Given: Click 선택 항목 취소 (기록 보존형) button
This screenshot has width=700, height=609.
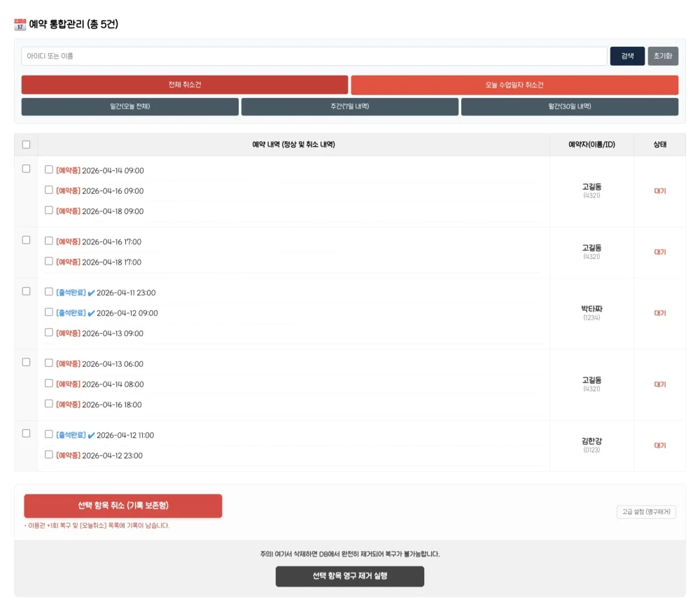Looking at the screenshot, I should [123, 506].
